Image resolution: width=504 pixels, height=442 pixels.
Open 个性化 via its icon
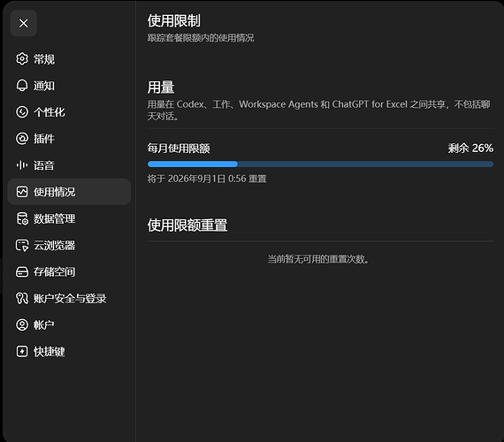coord(22,112)
